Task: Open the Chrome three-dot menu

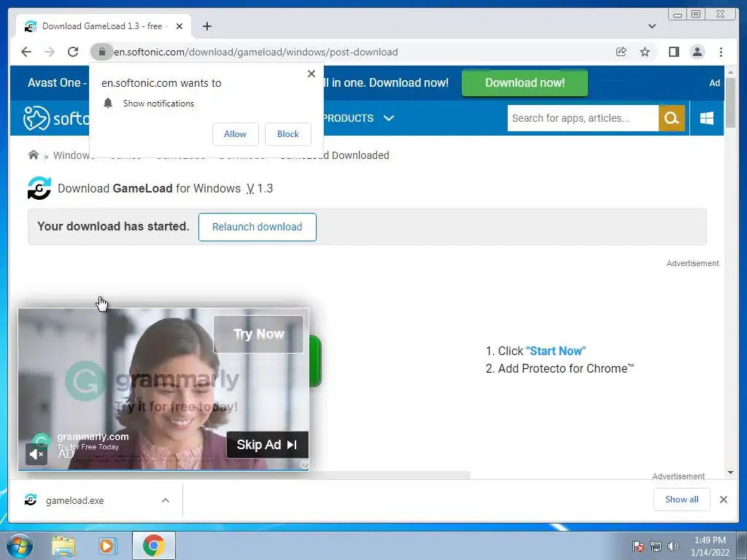Action: tap(721, 52)
